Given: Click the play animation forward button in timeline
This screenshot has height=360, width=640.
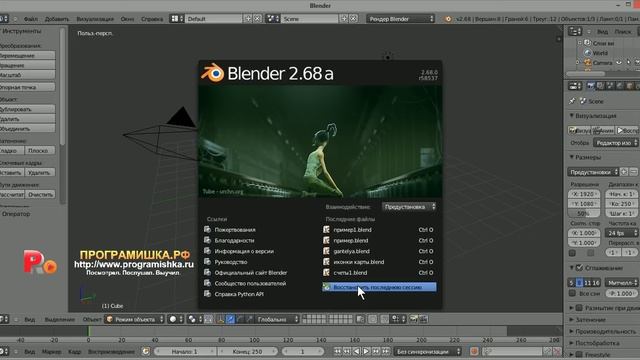Looking at the screenshot, I should 366,351.
